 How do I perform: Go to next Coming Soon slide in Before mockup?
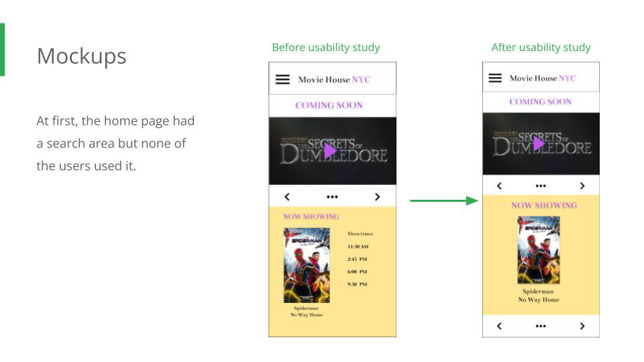click(378, 197)
